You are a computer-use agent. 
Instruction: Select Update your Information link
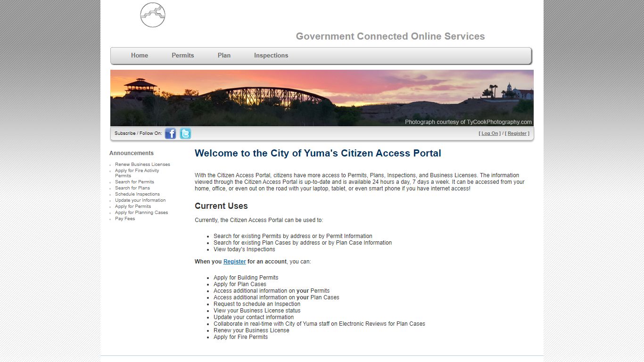140,200
